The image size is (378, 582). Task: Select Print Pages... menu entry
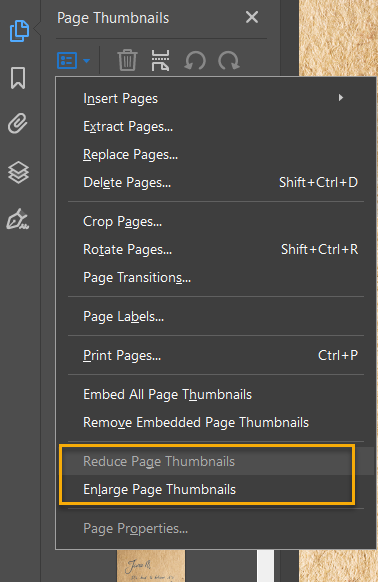(216, 356)
